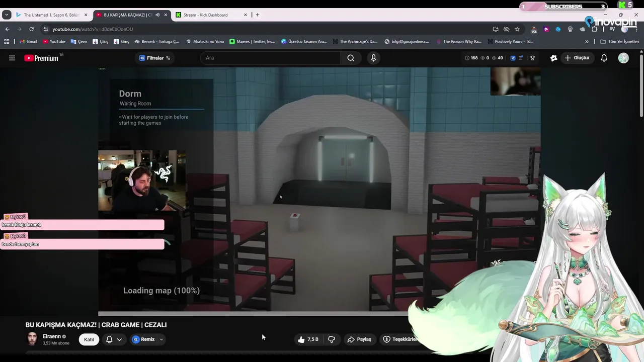Open the tab search dropdown arrow
This screenshot has width=644, height=362.
coord(7,15)
